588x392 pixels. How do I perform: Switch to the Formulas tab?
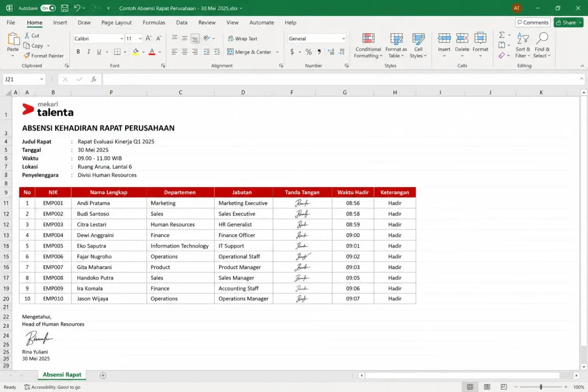coord(154,22)
